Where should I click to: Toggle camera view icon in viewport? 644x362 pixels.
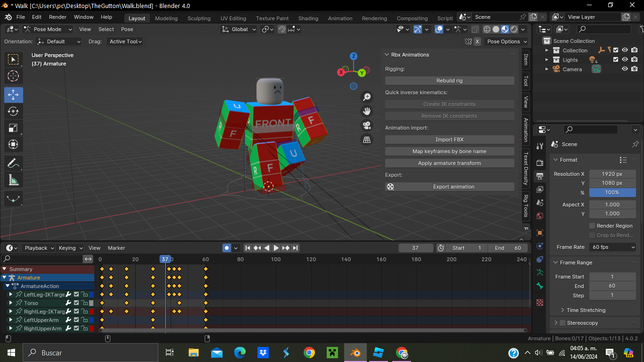[x=366, y=125]
